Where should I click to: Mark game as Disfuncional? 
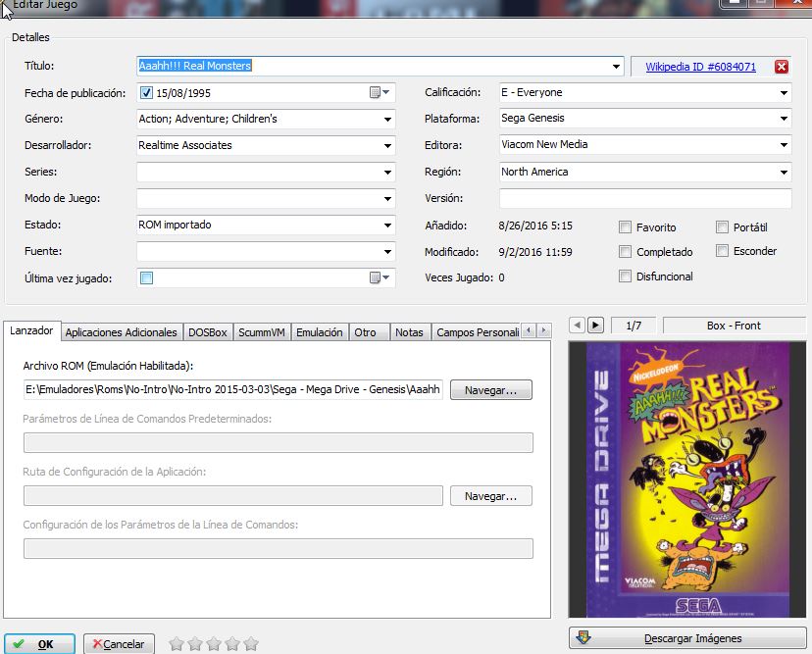click(x=625, y=276)
